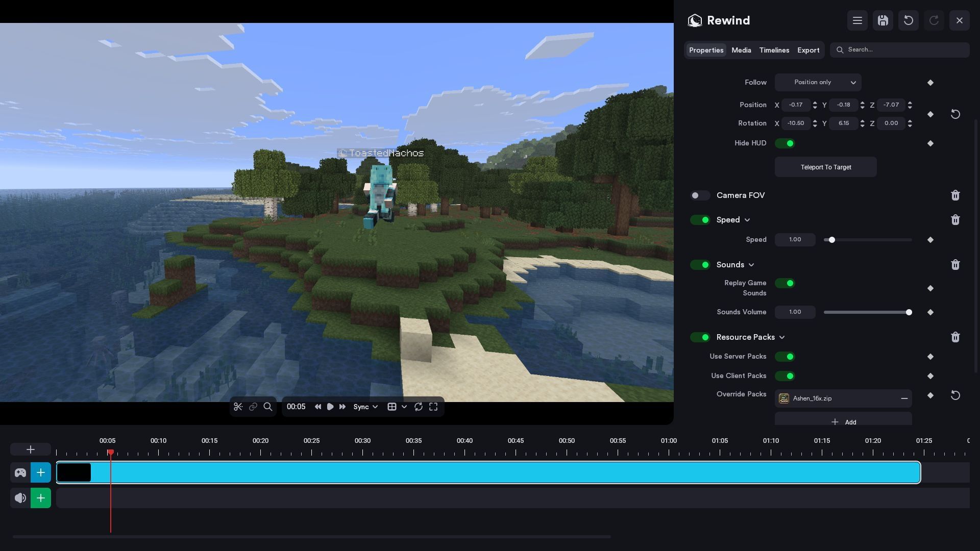Add keyframe for Follow property

point(930,83)
